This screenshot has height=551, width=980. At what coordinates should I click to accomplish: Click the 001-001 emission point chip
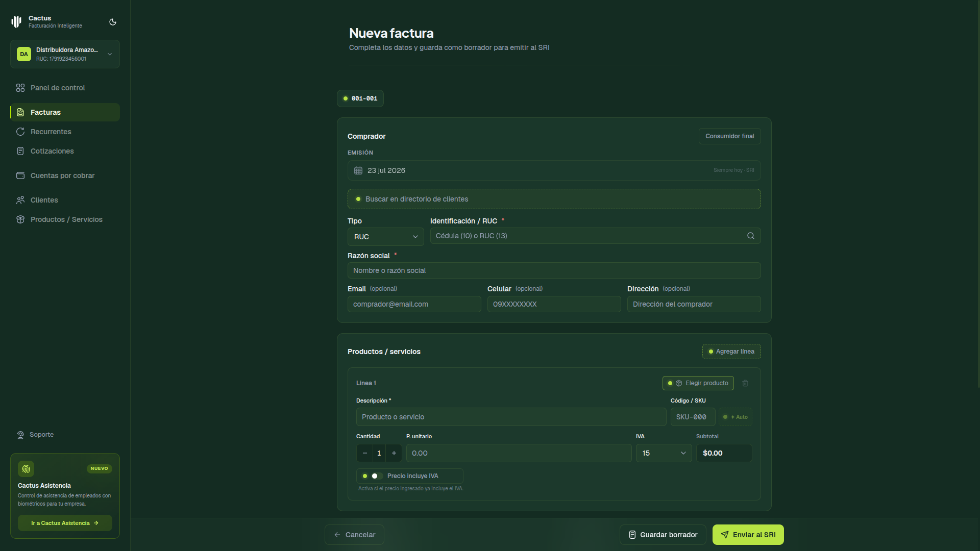coord(360,98)
